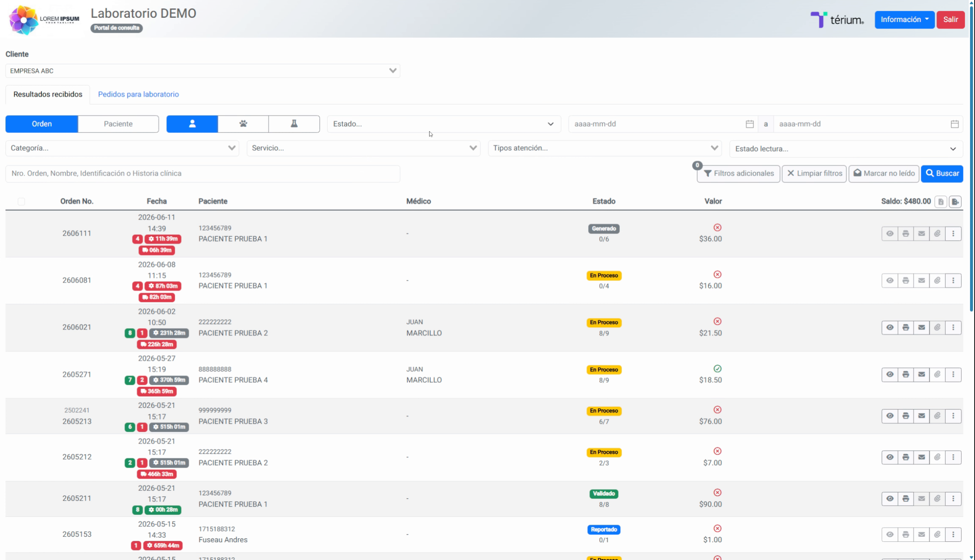Switch to Pedidos para laboratorio tab
This screenshot has width=975, height=560.
coord(138,94)
